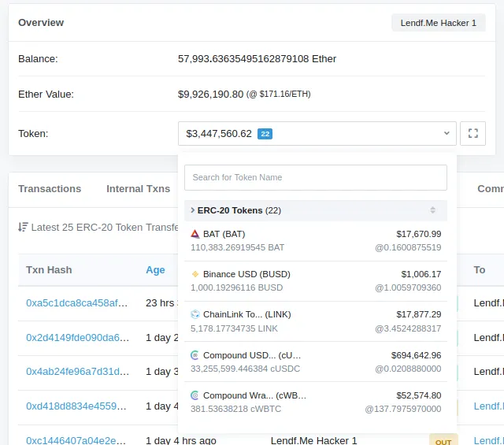The height and width of the screenshot is (445, 504).
Task: Click the @0.1600875519 BAT price
Action: [x=408, y=247]
